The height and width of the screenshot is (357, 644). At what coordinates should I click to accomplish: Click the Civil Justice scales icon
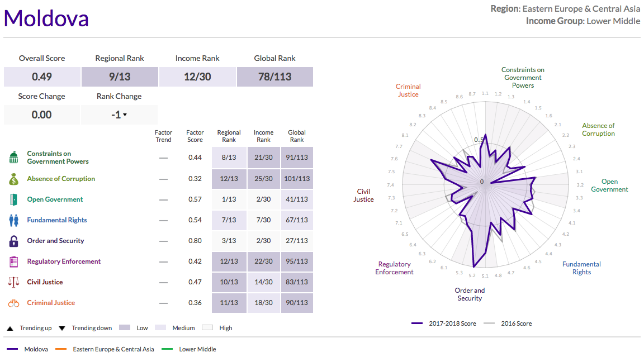pos(13,282)
